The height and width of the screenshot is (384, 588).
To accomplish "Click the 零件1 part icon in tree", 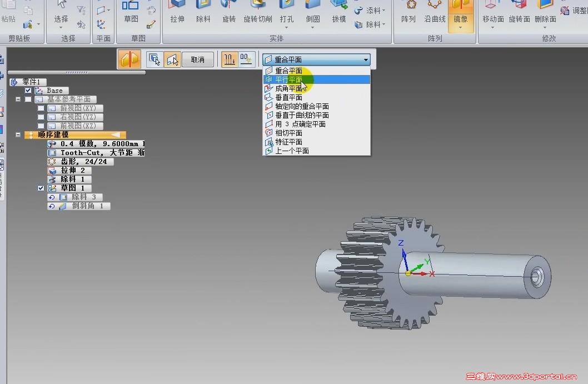I will click(14, 82).
